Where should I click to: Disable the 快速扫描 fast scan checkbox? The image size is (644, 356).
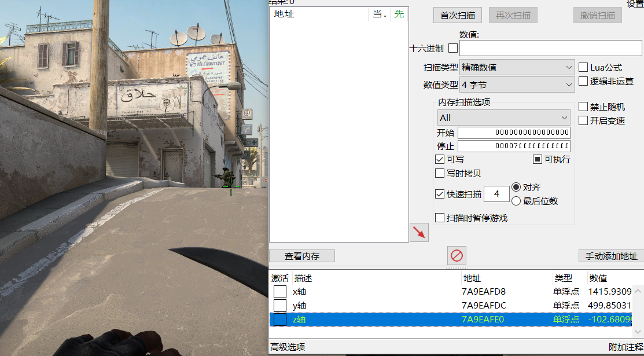coord(440,193)
